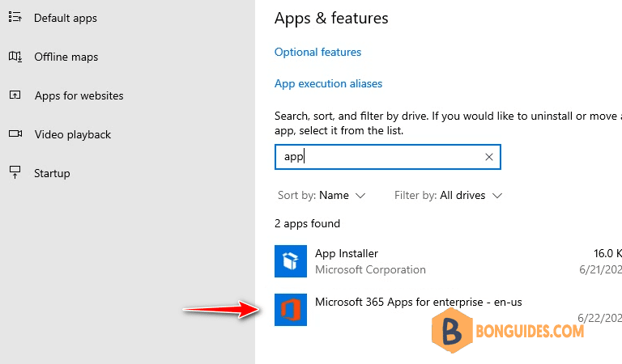
Task: Select Apps for websites menu item
Action: (79, 95)
